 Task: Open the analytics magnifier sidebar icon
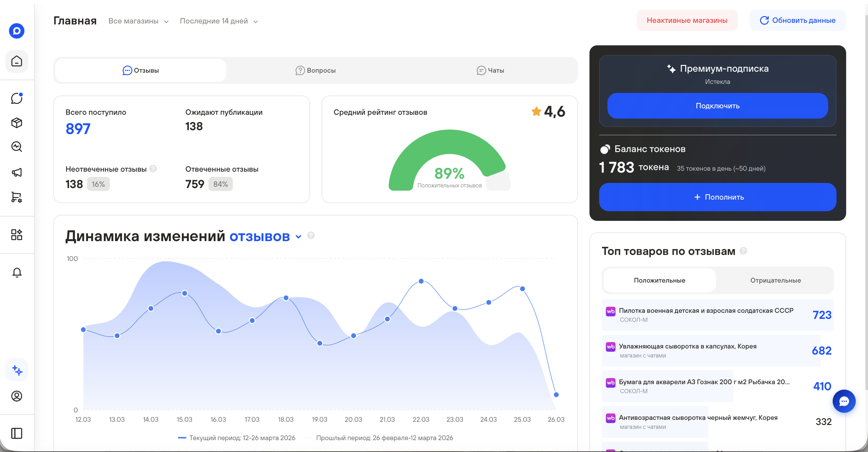coord(16,147)
